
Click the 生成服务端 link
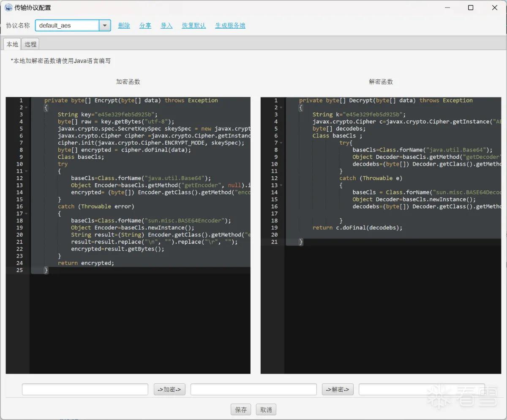click(x=230, y=26)
